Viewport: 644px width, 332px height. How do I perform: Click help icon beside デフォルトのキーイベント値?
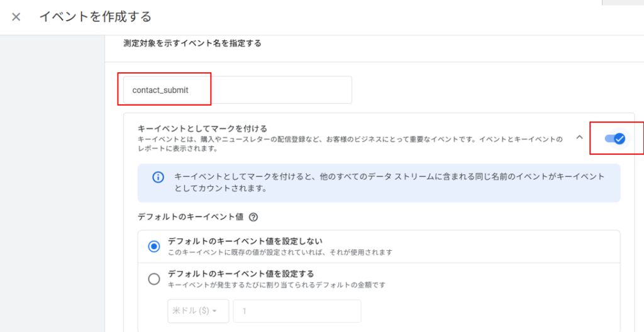tap(253, 217)
